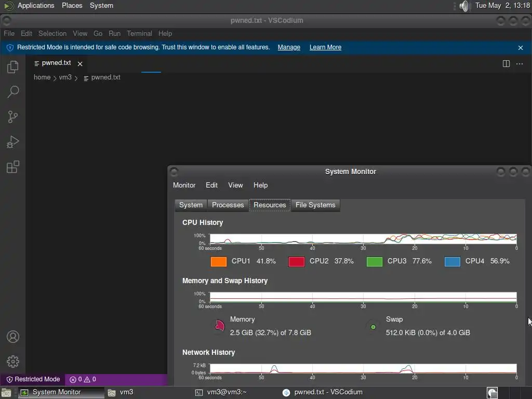The image size is (532, 399).
Task: Click the Memory 2.5 GiB usage text
Action: [270, 333]
